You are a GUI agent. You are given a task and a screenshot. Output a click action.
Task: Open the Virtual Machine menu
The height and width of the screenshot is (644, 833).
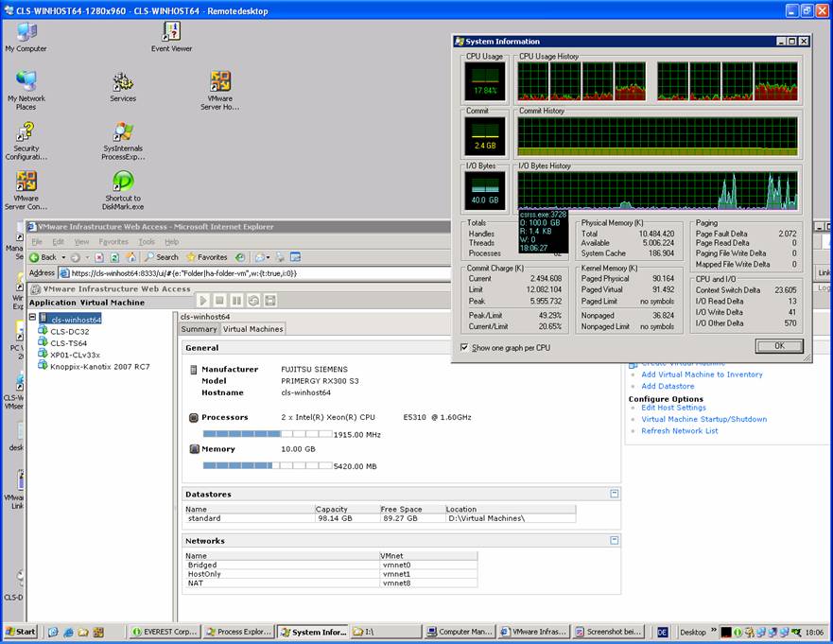(x=113, y=303)
